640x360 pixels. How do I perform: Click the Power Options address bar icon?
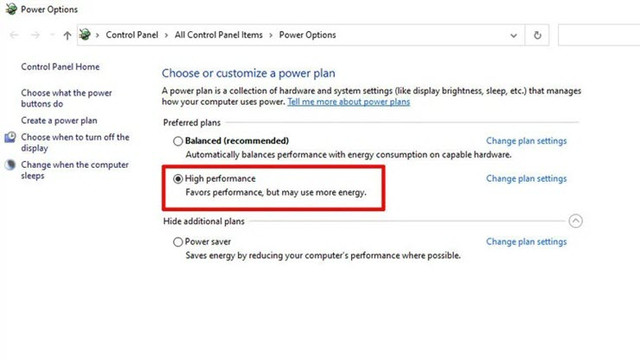[x=85, y=35]
